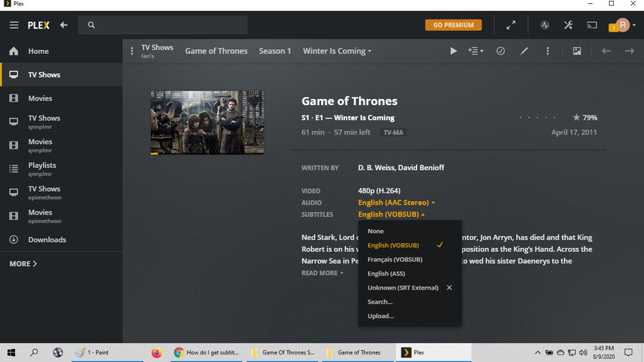Go to next episode arrow
644x362 pixels.
[x=630, y=51]
